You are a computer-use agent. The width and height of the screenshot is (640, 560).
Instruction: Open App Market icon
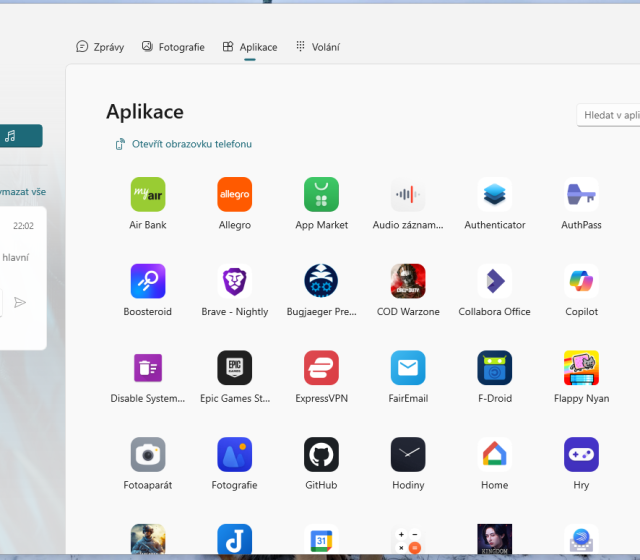pos(321,195)
